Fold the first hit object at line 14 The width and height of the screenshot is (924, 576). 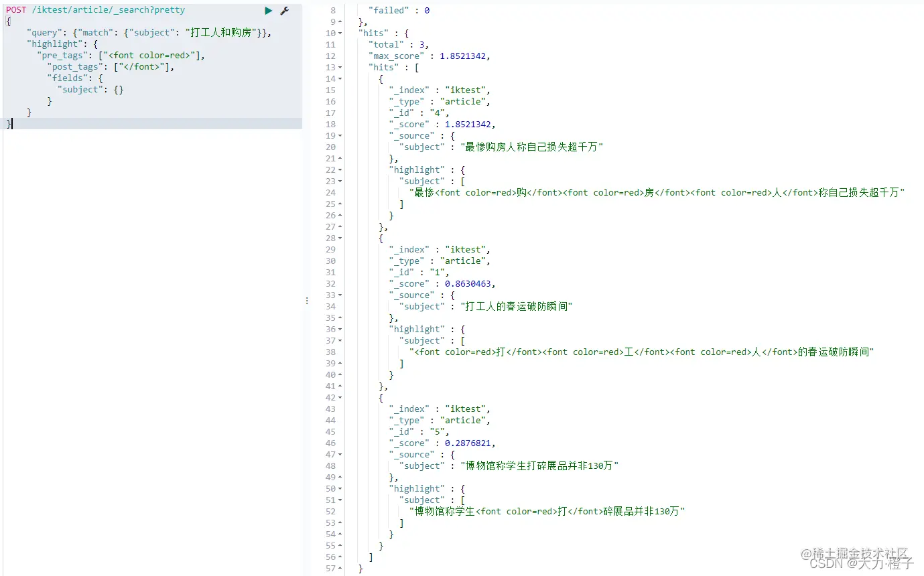340,79
